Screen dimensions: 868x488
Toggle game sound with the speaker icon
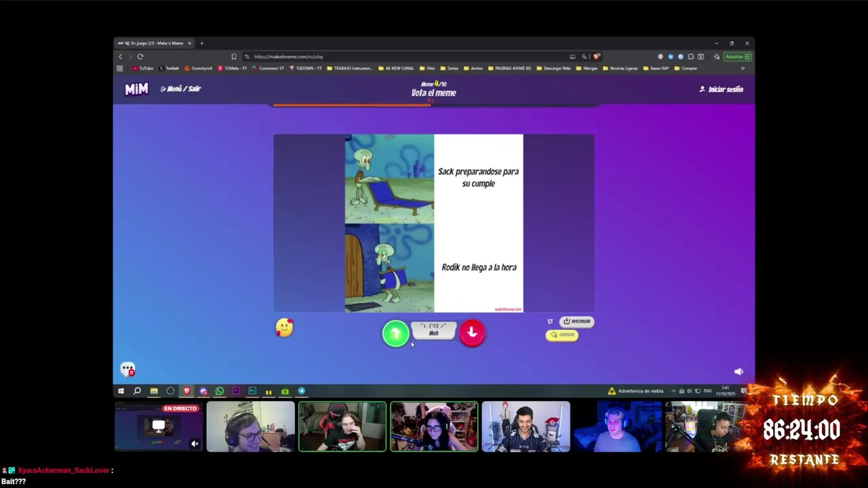[738, 371]
